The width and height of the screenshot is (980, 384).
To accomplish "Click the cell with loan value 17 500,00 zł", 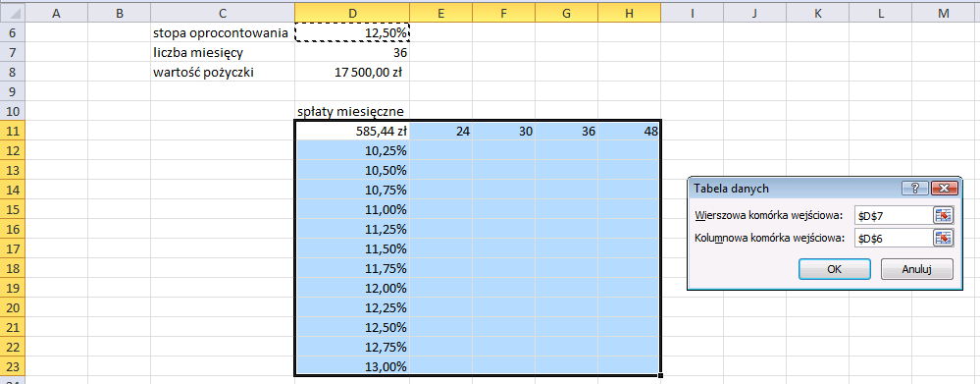I will [x=352, y=72].
